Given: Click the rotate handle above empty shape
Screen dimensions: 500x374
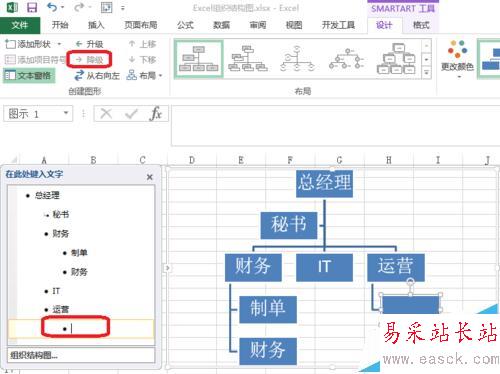Looking at the screenshot, I should pyautogui.click(x=411, y=281).
